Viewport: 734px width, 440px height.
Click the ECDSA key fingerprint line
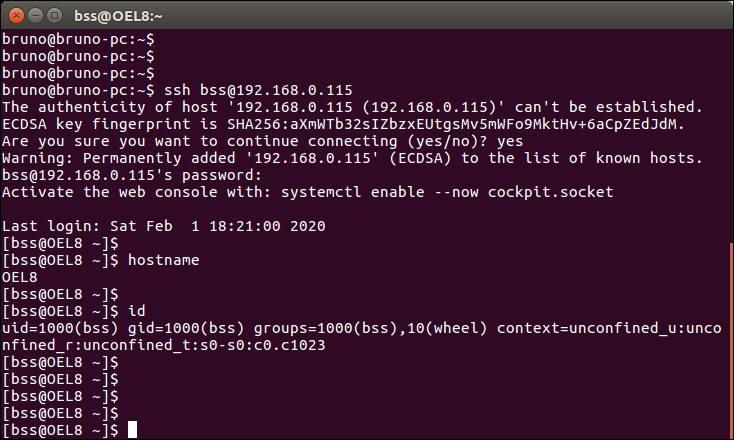[x=344, y=124]
